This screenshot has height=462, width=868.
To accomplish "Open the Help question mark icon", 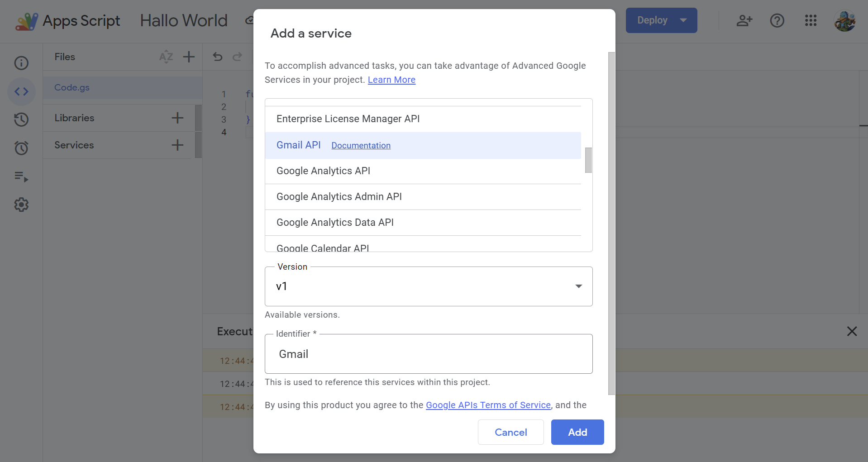I will (777, 20).
